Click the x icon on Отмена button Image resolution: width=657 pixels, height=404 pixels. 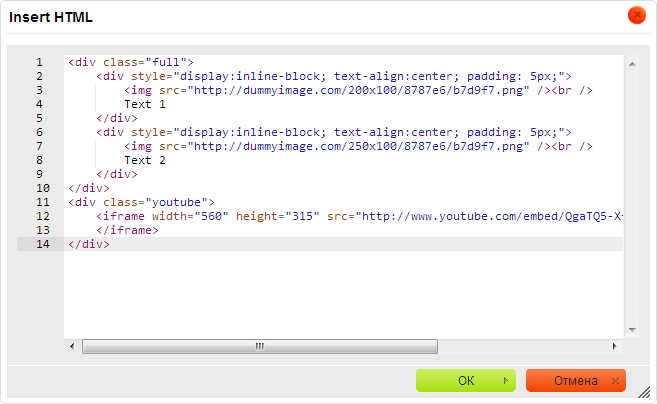(616, 381)
